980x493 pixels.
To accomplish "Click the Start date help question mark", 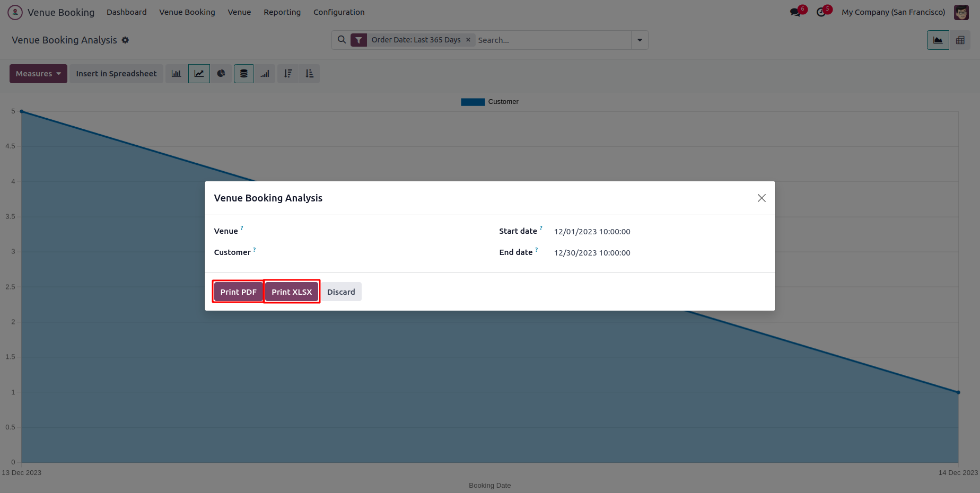I will (x=541, y=228).
